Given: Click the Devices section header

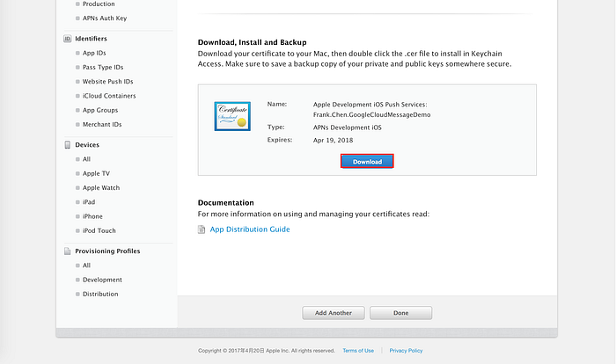Looking at the screenshot, I should (x=87, y=145).
